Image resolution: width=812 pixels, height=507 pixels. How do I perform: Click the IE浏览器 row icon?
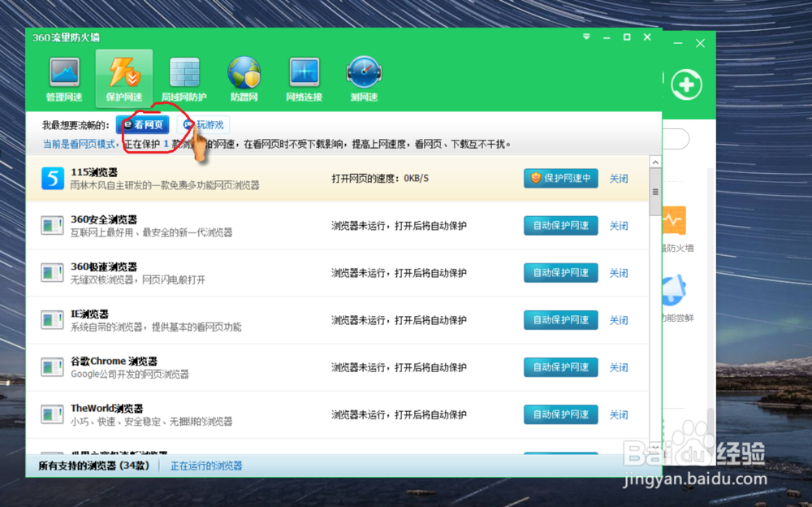(52, 320)
